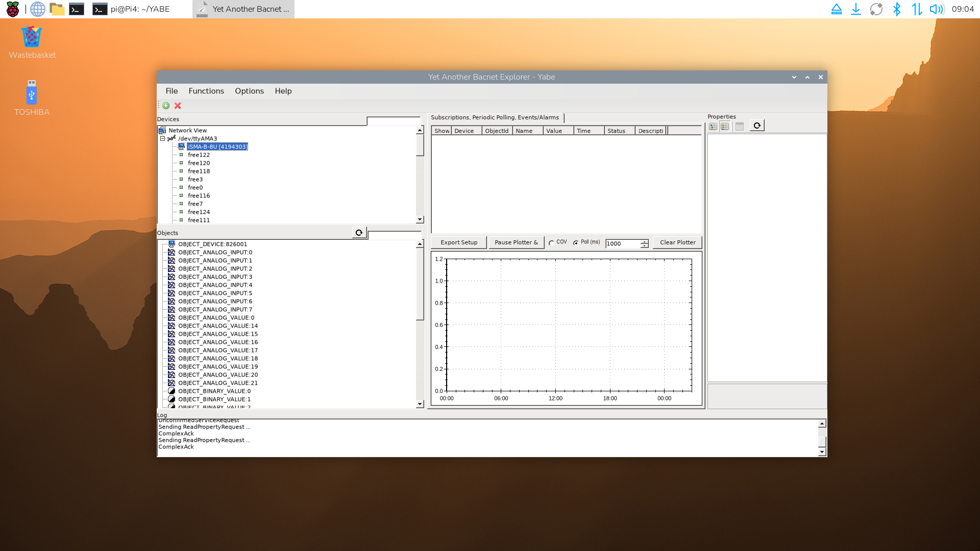Click the Pause Plotter button

tap(516, 242)
